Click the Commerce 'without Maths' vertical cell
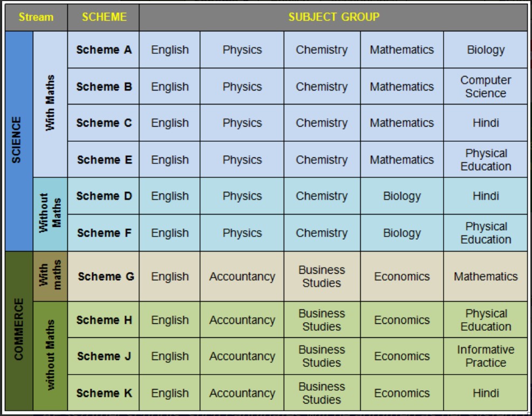This screenshot has height=416, width=532. click(x=50, y=356)
